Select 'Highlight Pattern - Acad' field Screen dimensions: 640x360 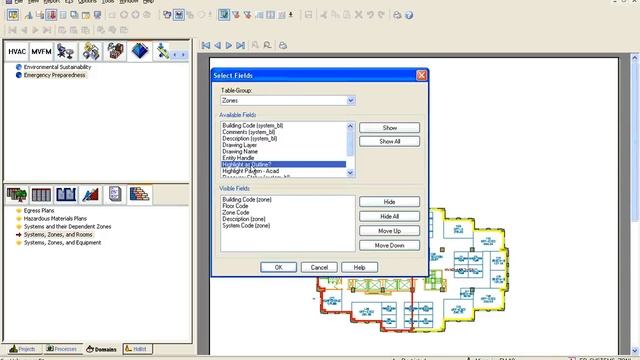pos(251,171)
